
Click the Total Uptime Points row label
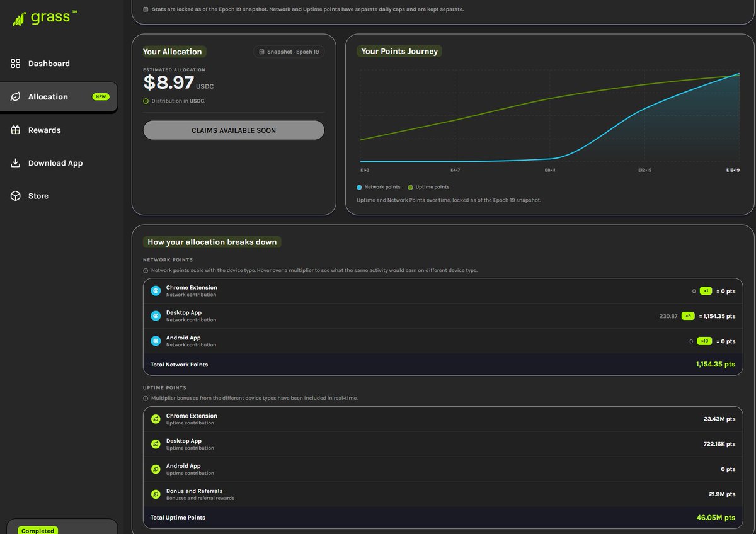pos(178,518)
